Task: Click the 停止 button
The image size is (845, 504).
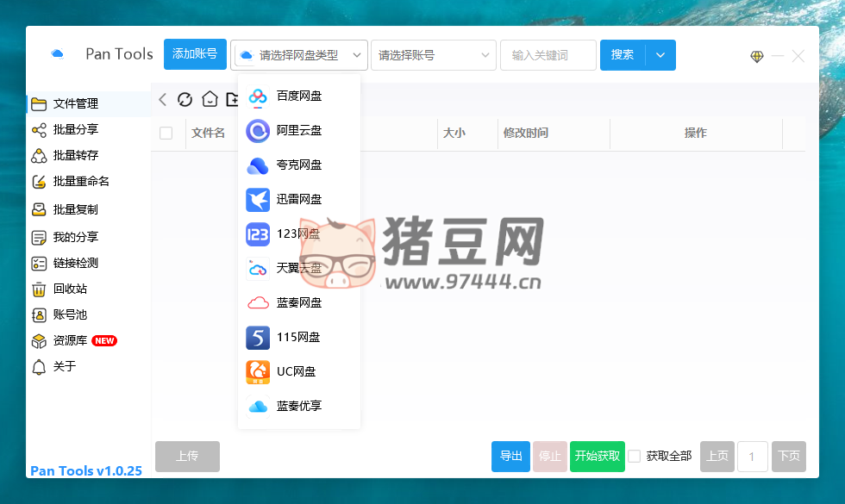Action: pos(550,457)
